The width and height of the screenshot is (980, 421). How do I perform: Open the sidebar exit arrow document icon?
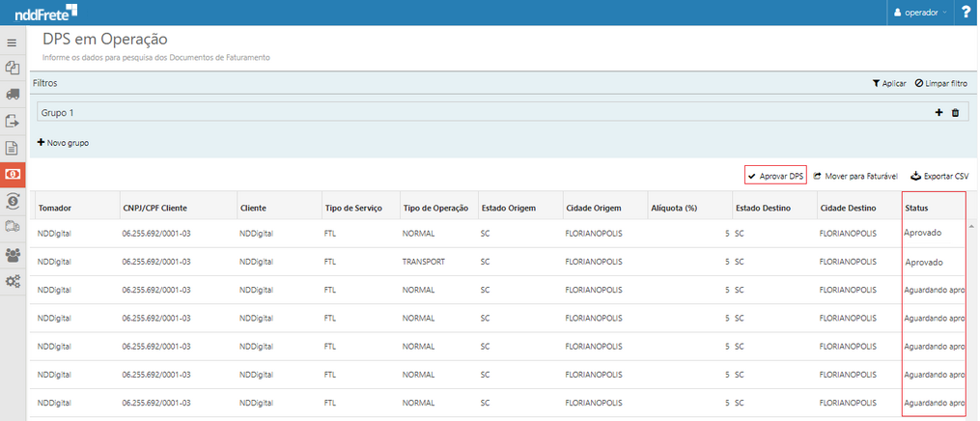click(x=13, y=121)
